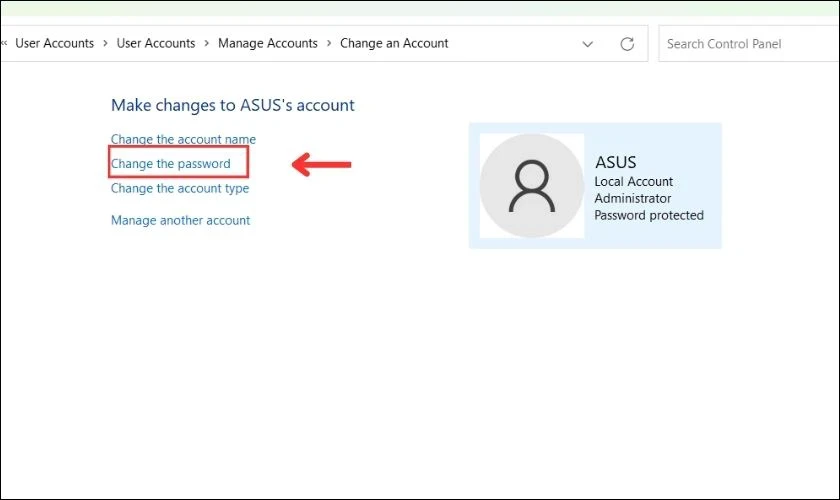
Task: Click the Change the account name link
Action: pyautogui.click(x=183, y=140)
